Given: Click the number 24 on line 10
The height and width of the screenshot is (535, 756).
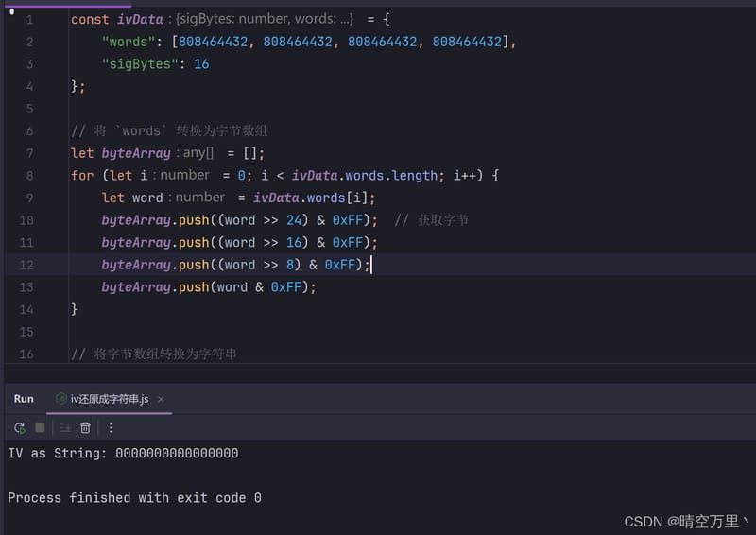Looking at the screenshot, I should coord(294,220).
